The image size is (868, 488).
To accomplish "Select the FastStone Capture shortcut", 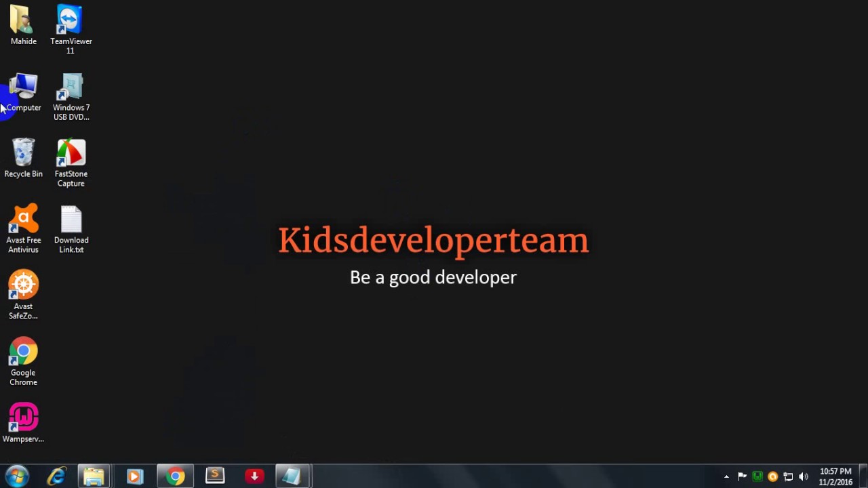I will pyautogui.click(x=71, y=163).
